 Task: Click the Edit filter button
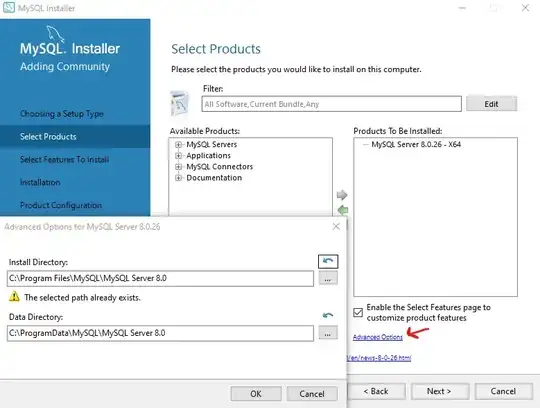491,104
